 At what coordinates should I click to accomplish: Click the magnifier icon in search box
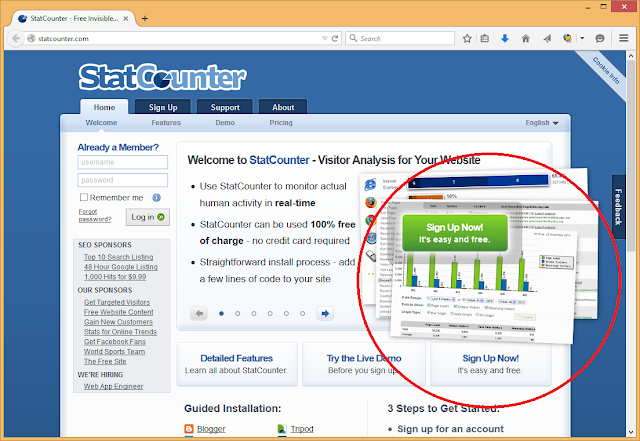353,38
